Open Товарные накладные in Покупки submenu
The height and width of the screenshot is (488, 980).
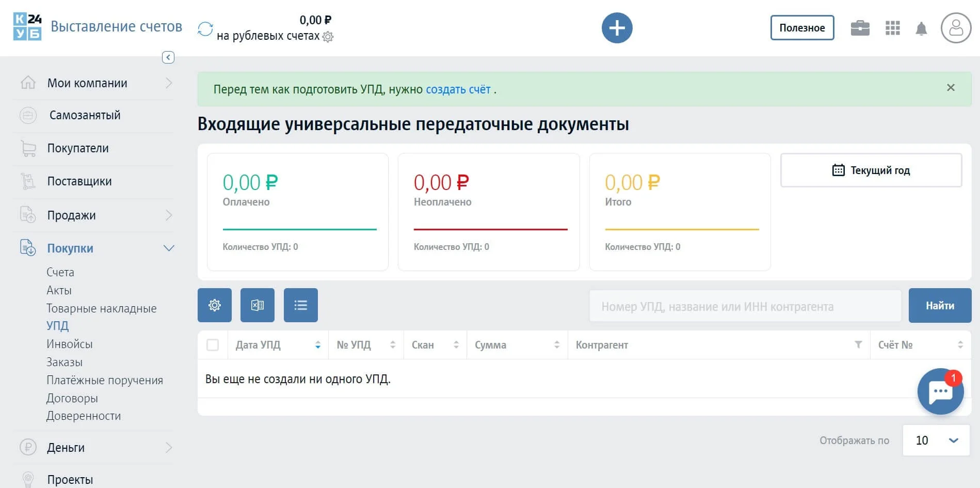pyautogui.click(x=101, y=308)
